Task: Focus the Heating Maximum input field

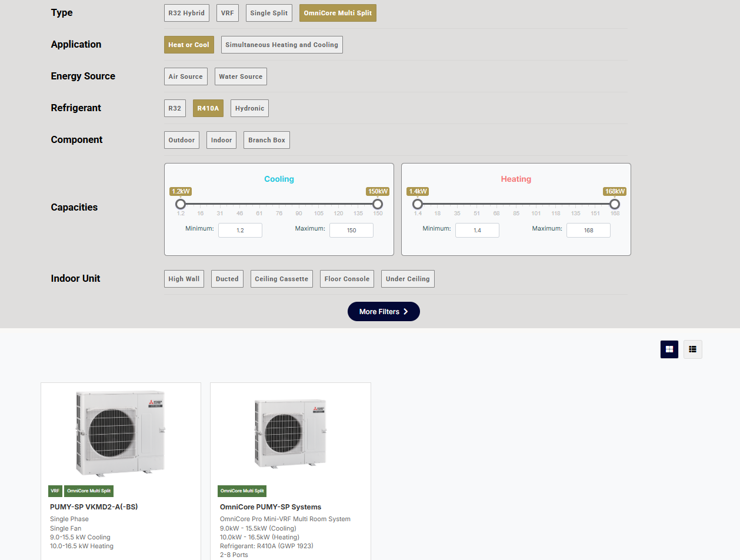Action: pos(588,230)
